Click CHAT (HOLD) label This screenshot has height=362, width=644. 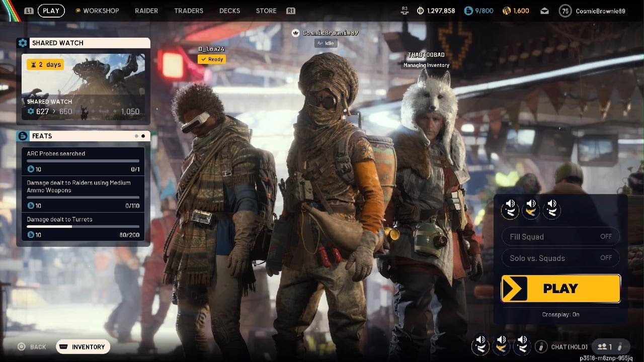point(569,347)
